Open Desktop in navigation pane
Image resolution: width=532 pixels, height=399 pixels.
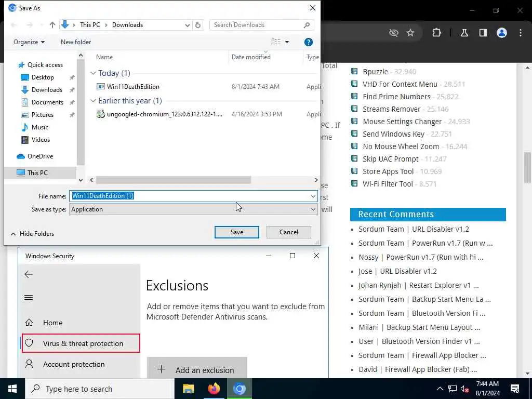[43, 77]
